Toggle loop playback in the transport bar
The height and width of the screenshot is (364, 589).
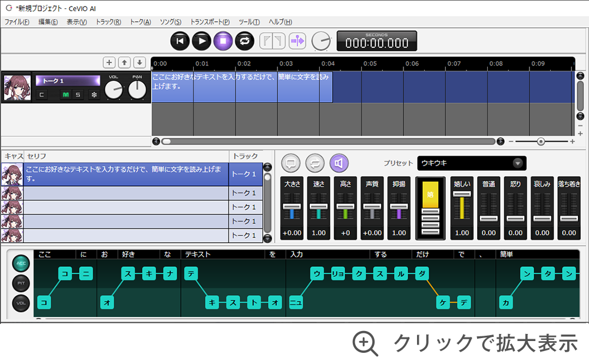point(244,41)
